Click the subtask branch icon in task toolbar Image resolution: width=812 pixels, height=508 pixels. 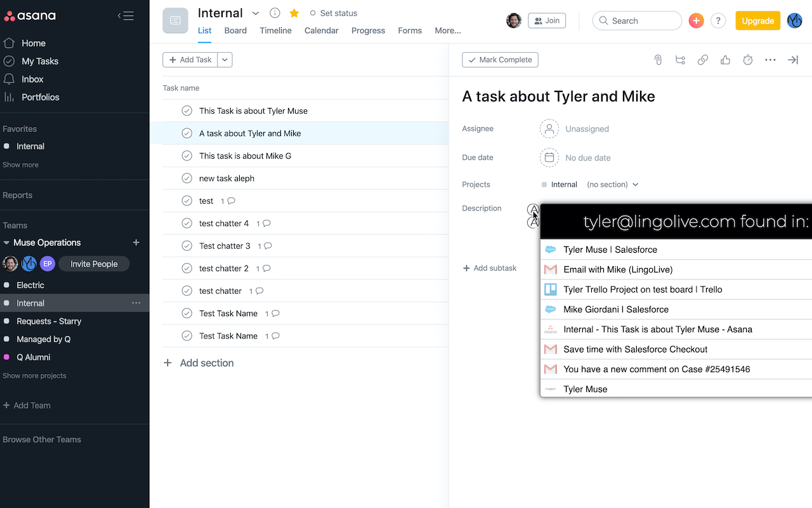pos(680,60)
